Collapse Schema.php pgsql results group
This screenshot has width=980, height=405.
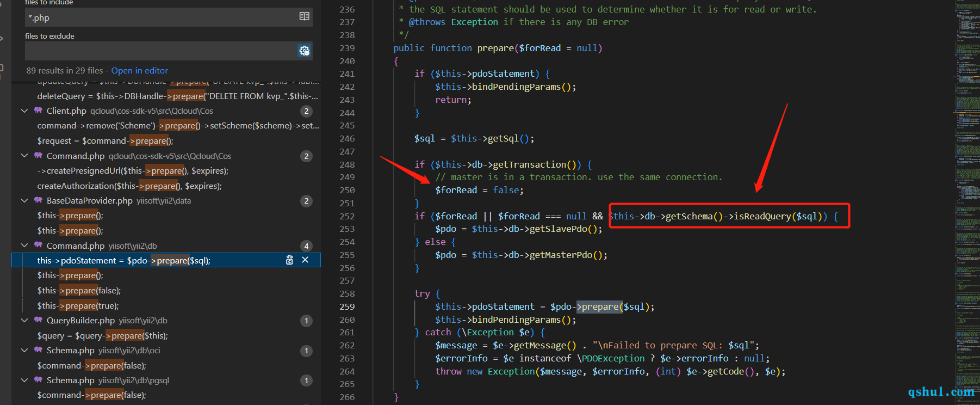pyautogui.click(x=24, y=380)
